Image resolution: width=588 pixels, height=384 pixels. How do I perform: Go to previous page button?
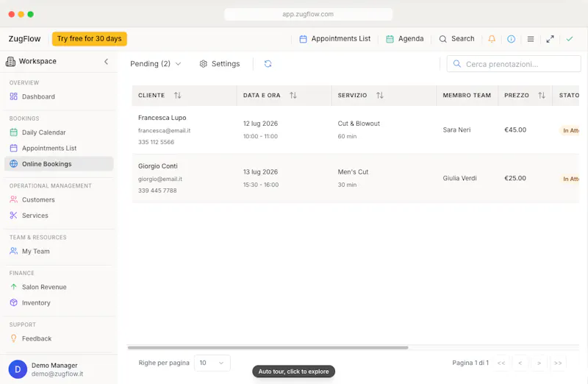coord(520,363)
